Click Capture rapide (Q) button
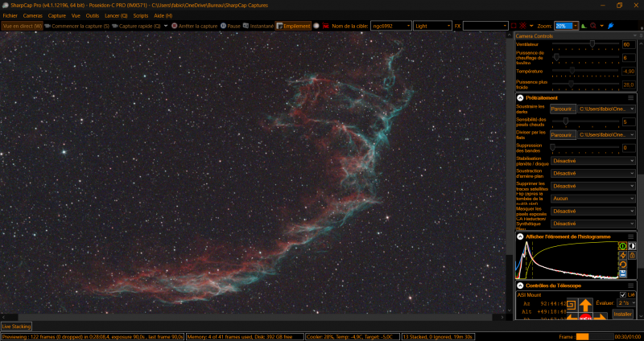Image resolution: width=644 pixels, height=341 pixels. (136, 26)
